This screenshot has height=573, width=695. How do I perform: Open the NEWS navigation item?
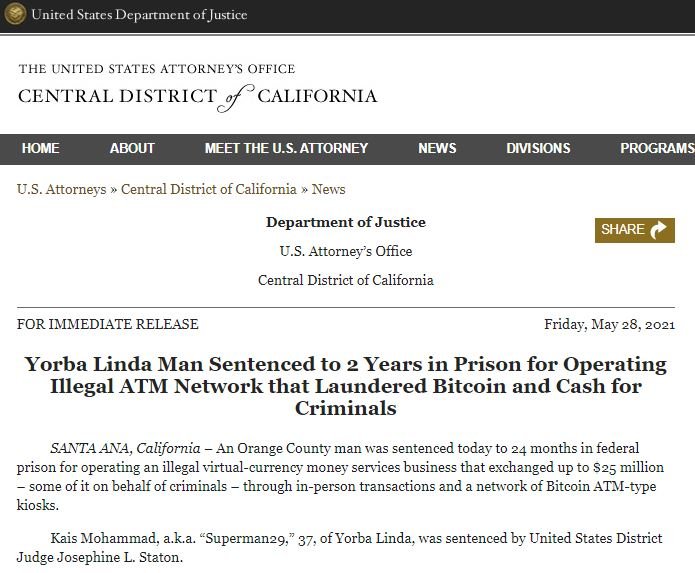coord(437,148)
